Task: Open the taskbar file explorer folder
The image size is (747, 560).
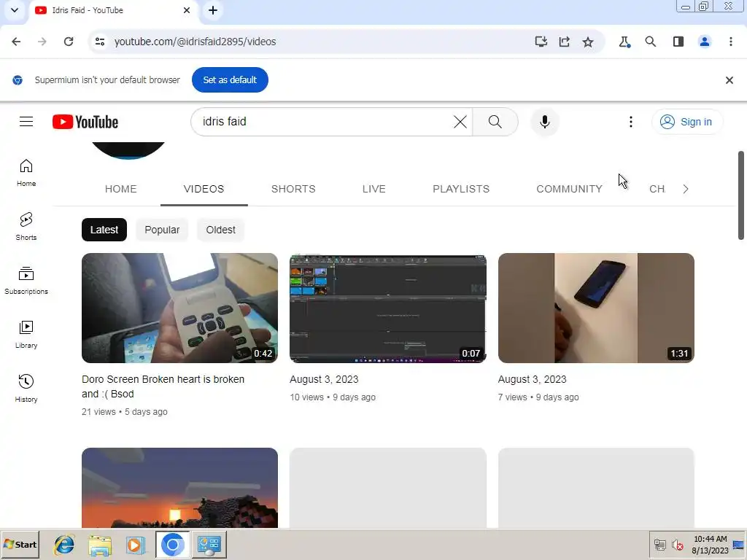Action: 100,544
